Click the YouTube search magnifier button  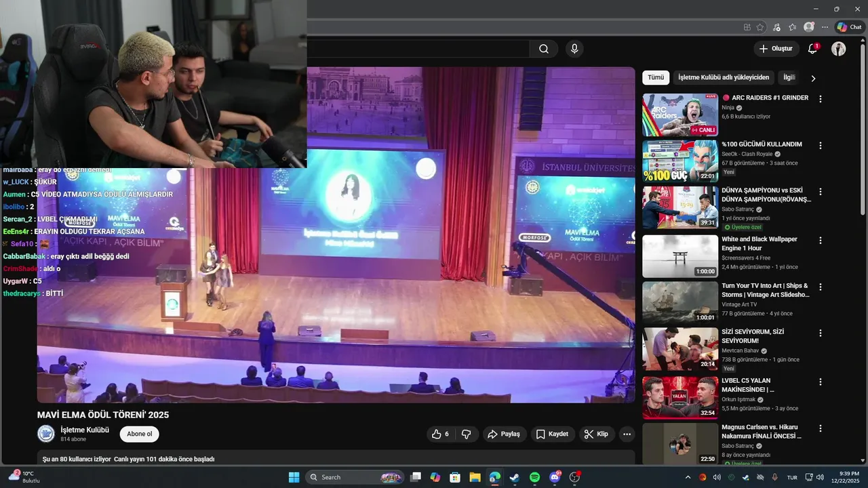544,49
